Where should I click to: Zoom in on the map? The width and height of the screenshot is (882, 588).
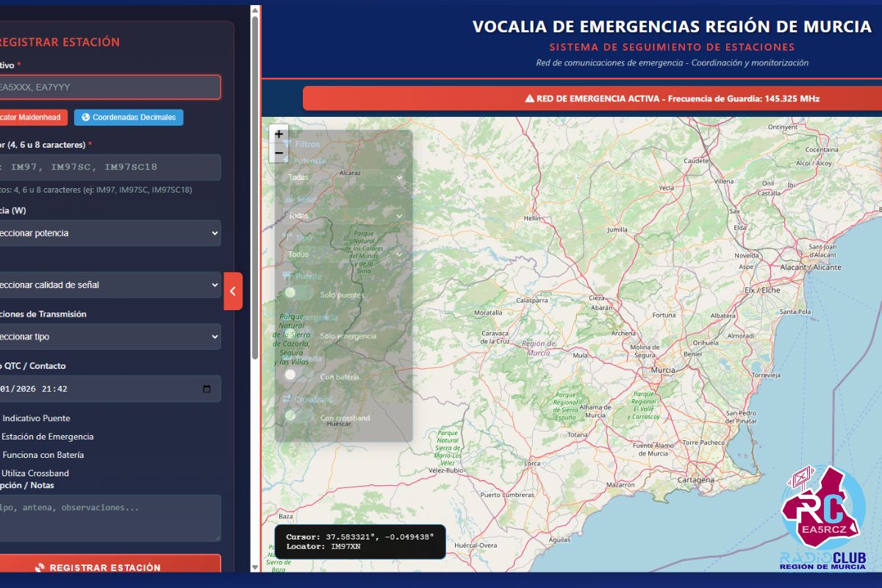pyautogui.click(x=279, y=135)
